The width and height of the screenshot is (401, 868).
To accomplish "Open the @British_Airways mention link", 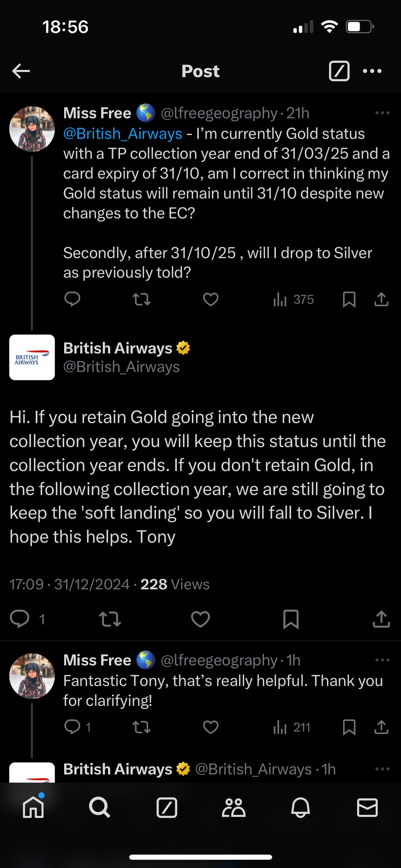I will click(122, 134).
